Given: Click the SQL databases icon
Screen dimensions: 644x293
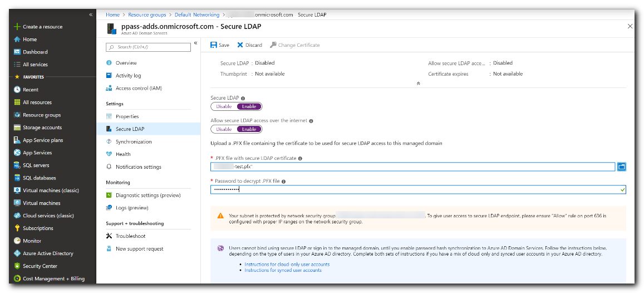Looking at the screenshot, I should click(17, 178).
